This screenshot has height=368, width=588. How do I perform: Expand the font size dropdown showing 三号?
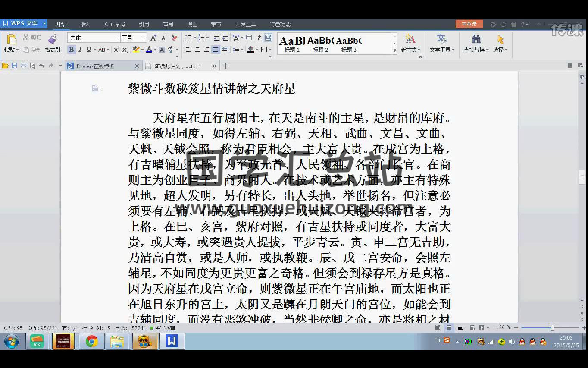144,38
